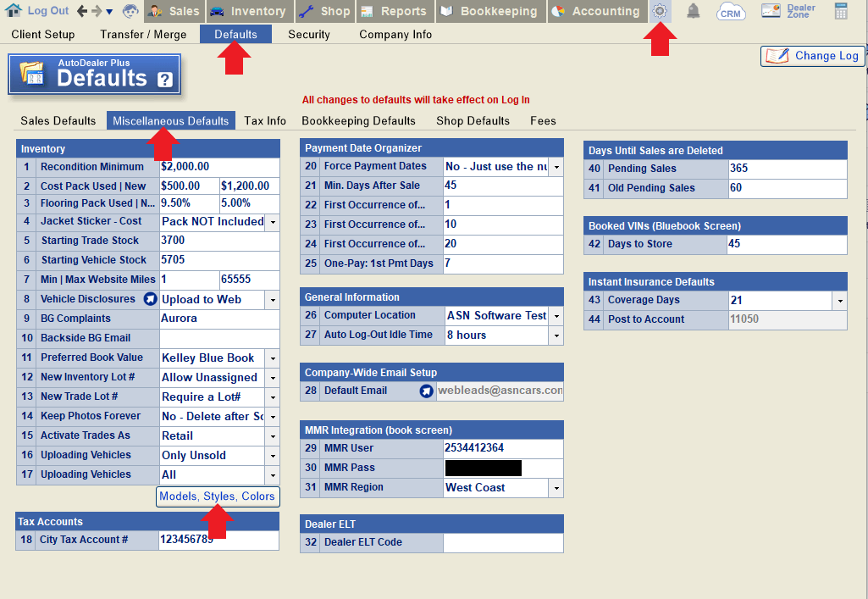Expand the Auto Log-Out Idle Time dropdown
Image resolution: width=868 pixels, height=599 pixels.
tap(556, 336)
